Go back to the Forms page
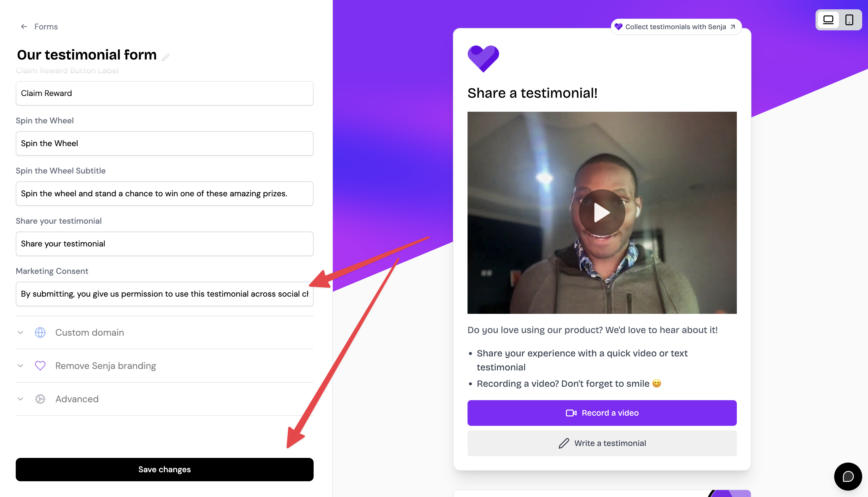This screenshot has width=868, height=497. pyautogui.click(x=46, y=27)
